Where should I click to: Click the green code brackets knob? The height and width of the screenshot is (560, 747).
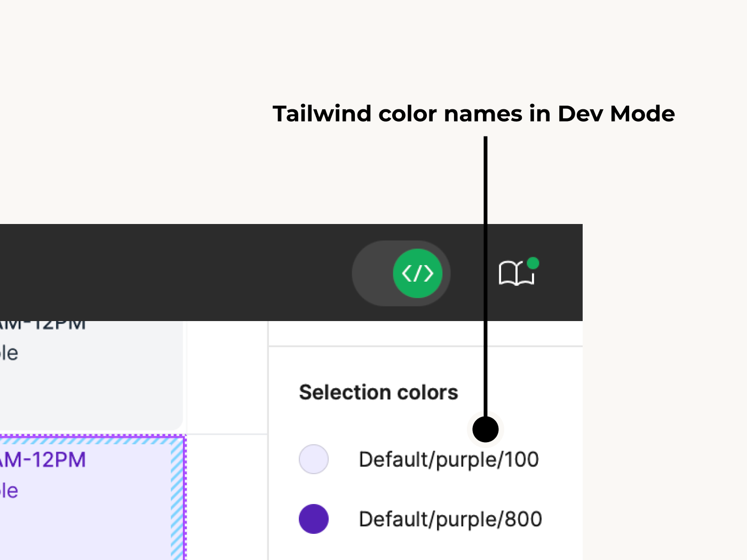point(417,273)
